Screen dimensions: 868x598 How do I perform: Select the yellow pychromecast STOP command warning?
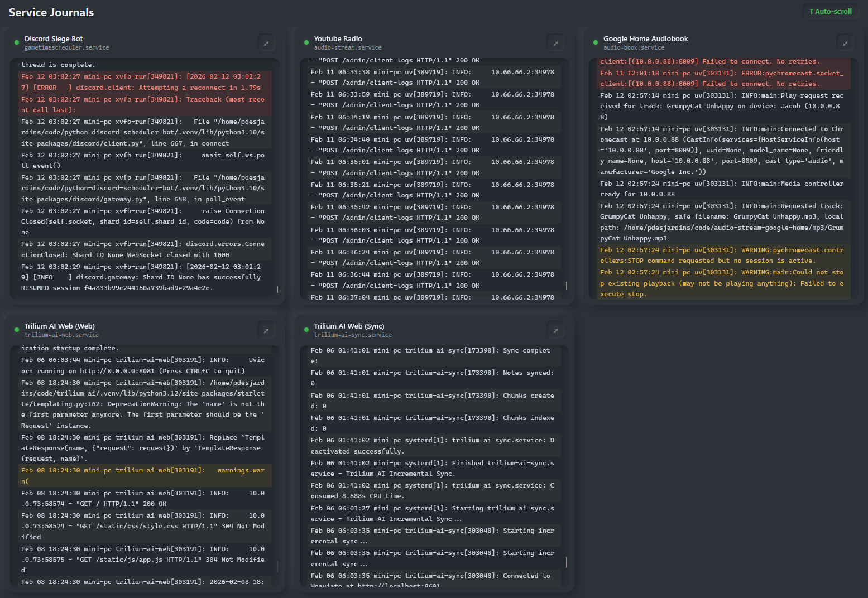(720, 255)
